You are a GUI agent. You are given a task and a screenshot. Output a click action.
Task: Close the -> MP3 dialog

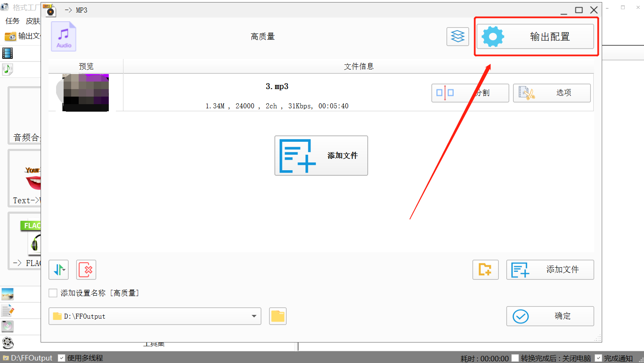click(594, 10)
